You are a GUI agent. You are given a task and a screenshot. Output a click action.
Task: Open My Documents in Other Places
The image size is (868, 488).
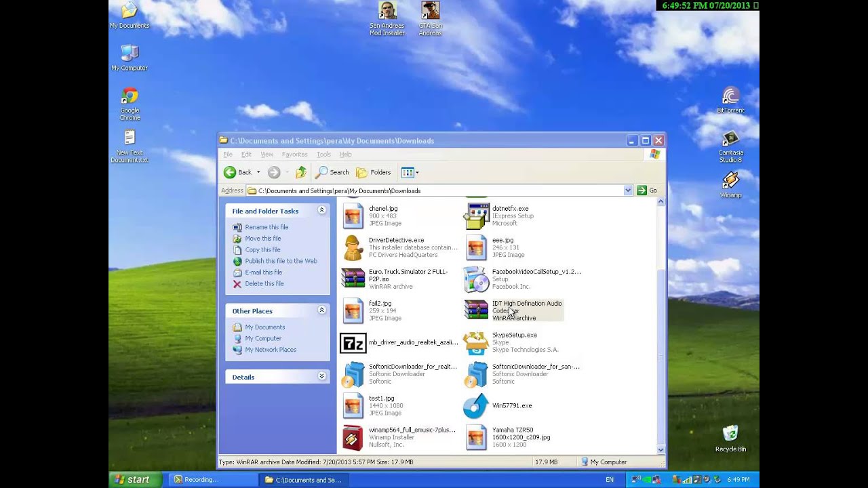coord(265,327)
